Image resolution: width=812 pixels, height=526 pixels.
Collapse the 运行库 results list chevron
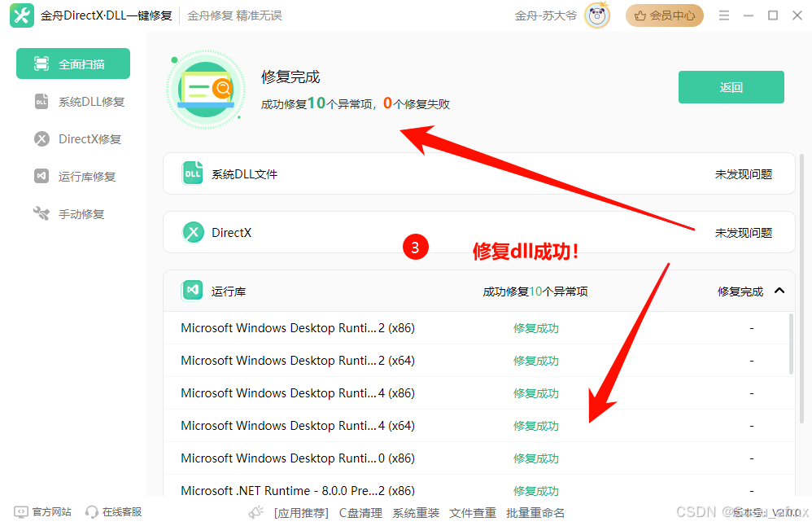(x=779, y=291)
